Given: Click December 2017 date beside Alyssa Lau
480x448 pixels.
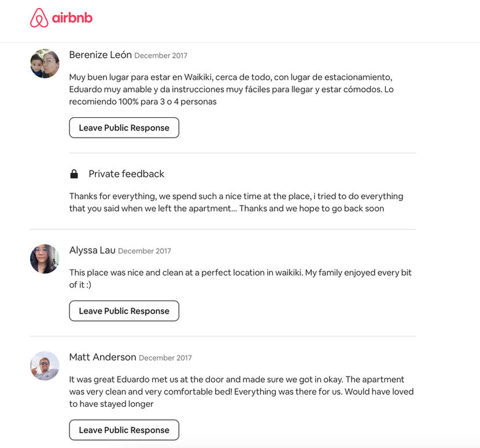Looking at the screenshot, I should (x=145, y=251).
